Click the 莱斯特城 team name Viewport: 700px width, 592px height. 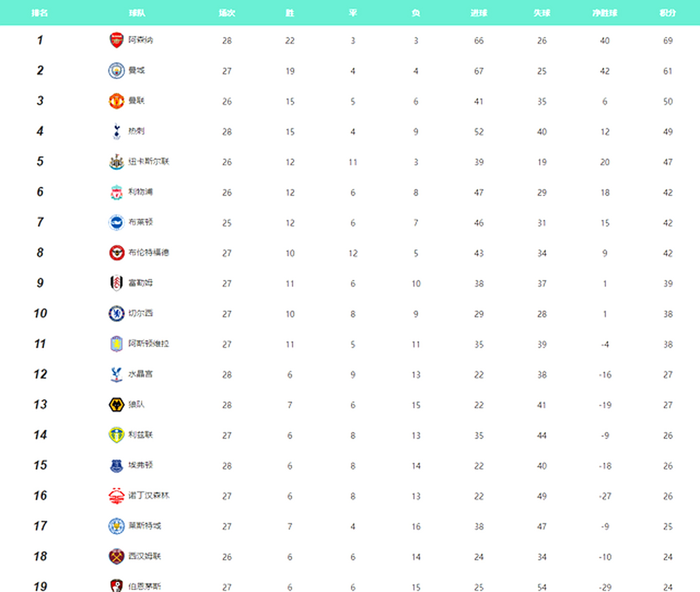pos(145,526)
